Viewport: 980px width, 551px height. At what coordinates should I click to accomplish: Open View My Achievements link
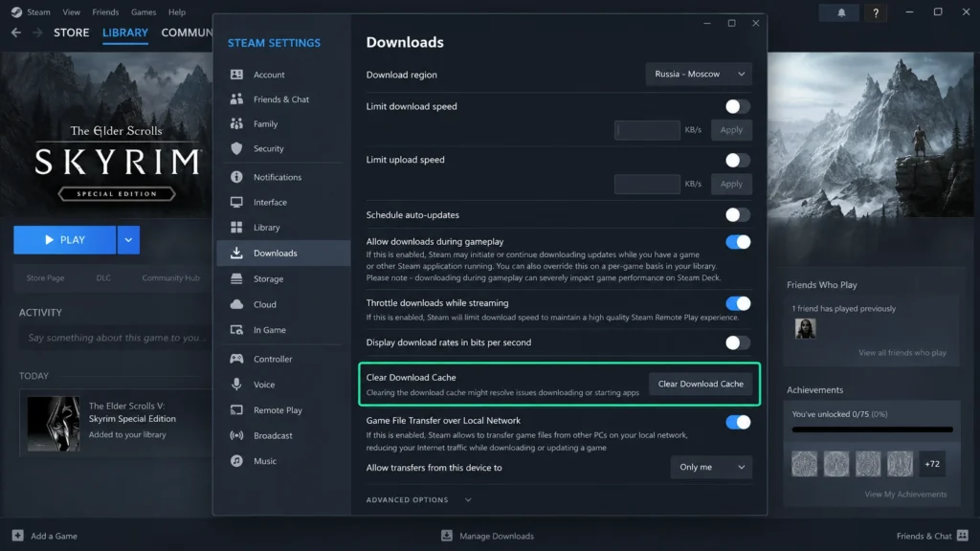[905, 495]
